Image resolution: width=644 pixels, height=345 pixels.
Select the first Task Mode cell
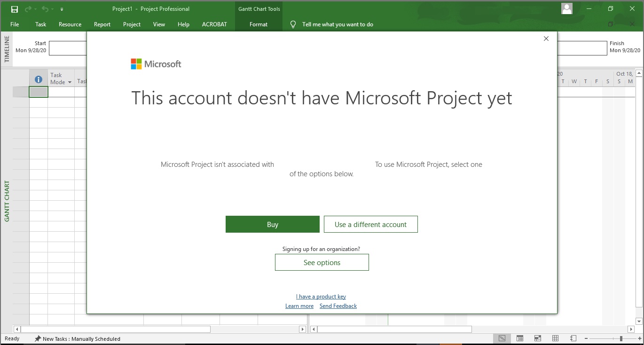pyautogui.click(x=61, y=92)
